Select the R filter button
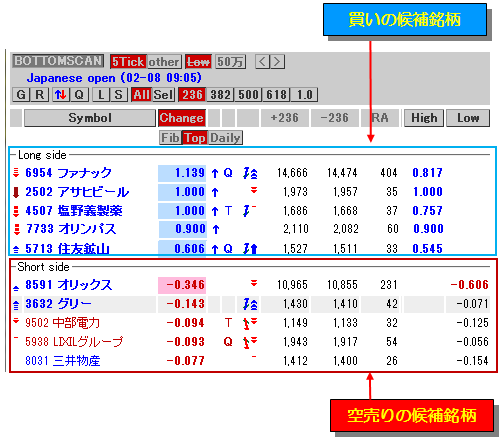 pyautogui.click(x=40, y=95)
